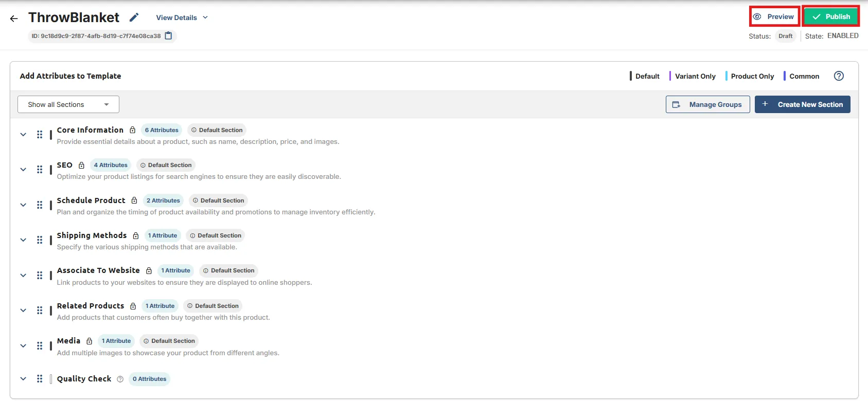Copy the template ID to clipboard

tap(168, 36)
